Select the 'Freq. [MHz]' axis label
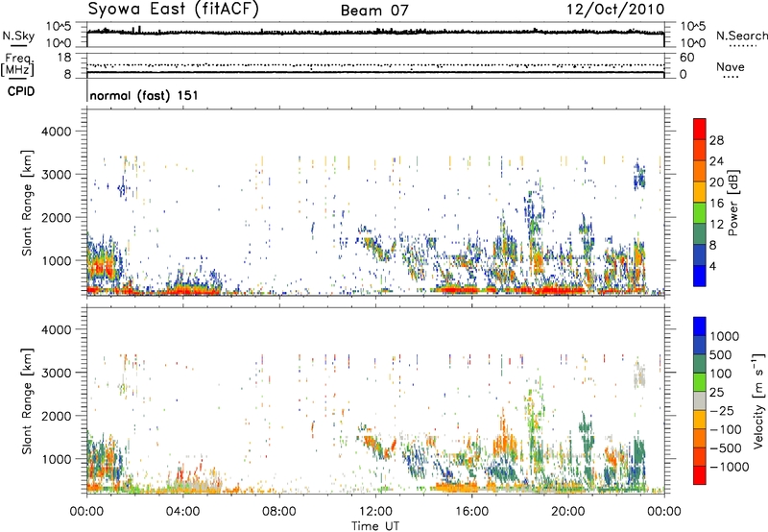The width and height of the screenshot is (768, 532). coord(17,65)
